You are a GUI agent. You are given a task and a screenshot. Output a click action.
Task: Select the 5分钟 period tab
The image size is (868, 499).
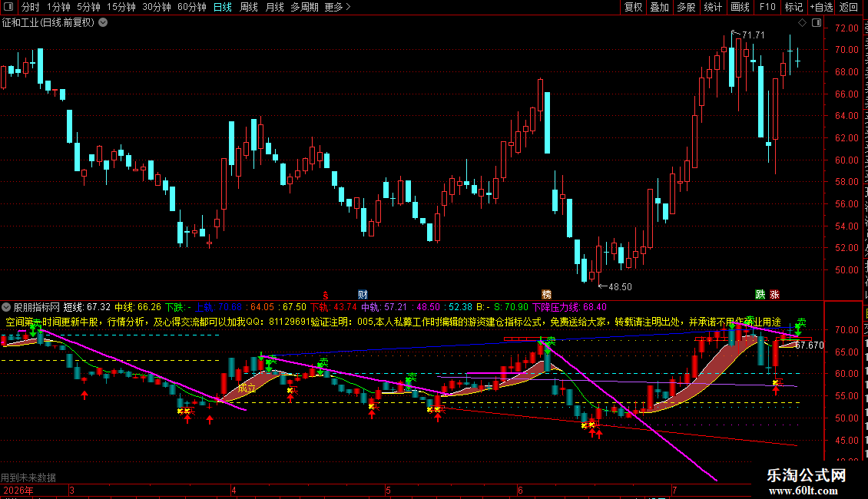coord(88,7)
